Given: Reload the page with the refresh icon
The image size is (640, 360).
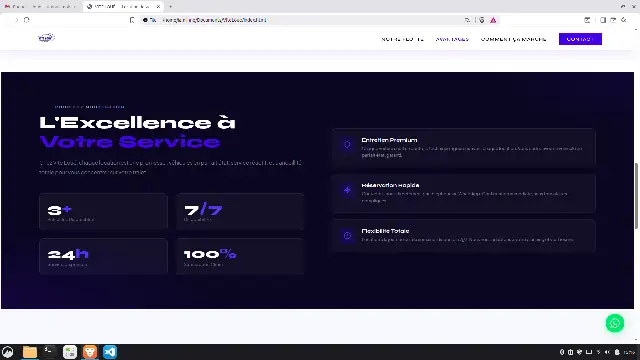Looking at the screenshot, I should coord(27,20).
